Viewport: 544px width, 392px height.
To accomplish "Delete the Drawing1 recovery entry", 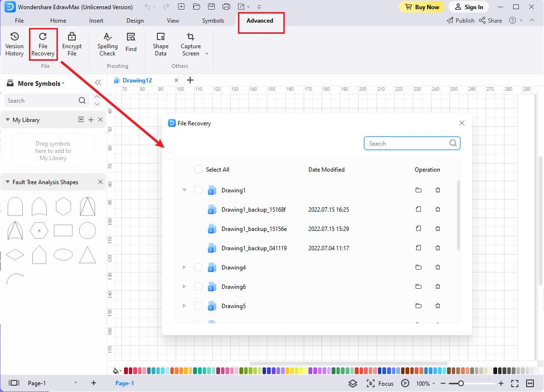I will click(438, 190).
